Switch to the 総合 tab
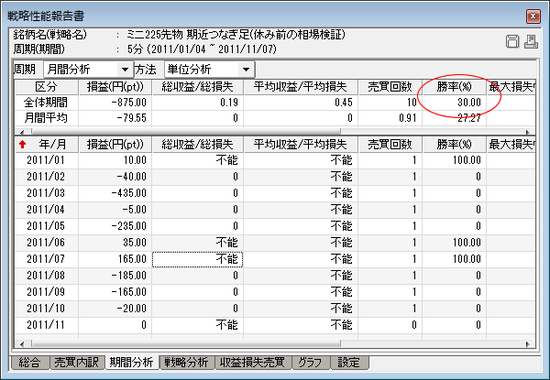This screenshot has width=550, height=380. (29, 362)
